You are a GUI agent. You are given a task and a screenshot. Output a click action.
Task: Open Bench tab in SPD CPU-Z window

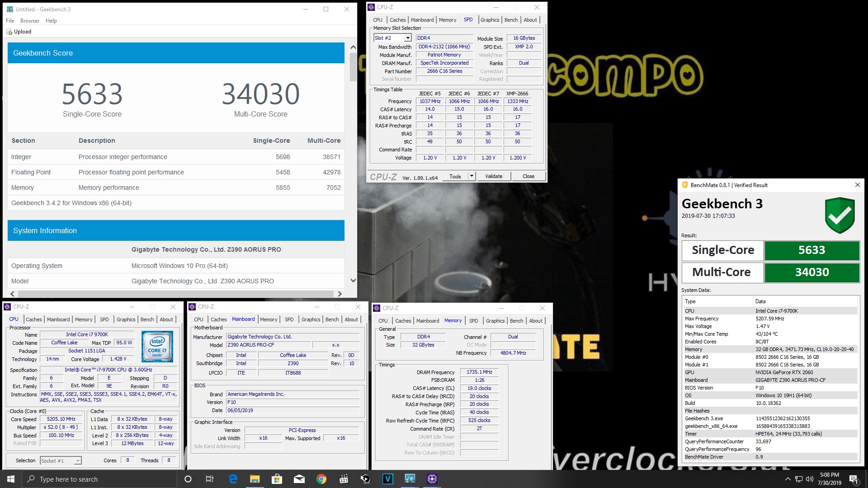tap(511, 20)
